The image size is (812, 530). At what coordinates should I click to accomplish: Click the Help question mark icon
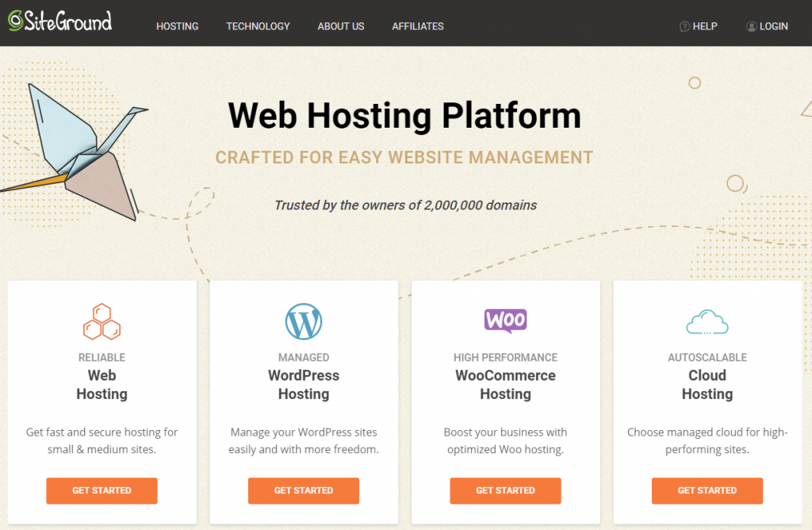click(684, 26)
